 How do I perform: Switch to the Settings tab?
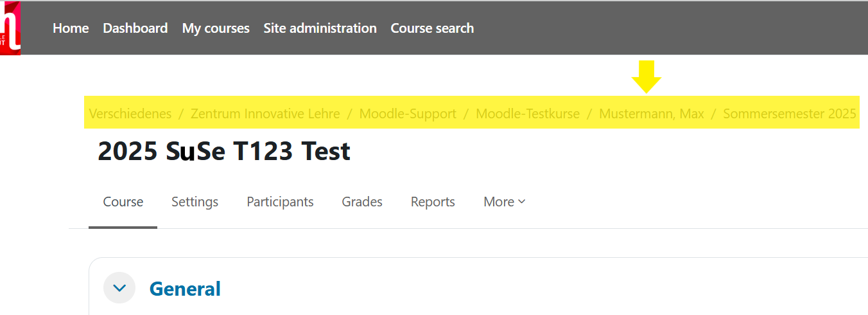click(195, 202)
